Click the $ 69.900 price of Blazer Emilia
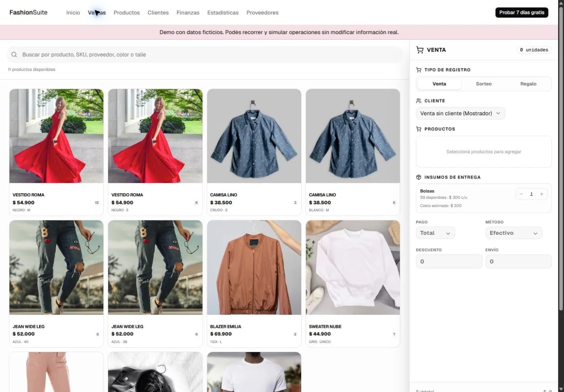 coord(221,334)
